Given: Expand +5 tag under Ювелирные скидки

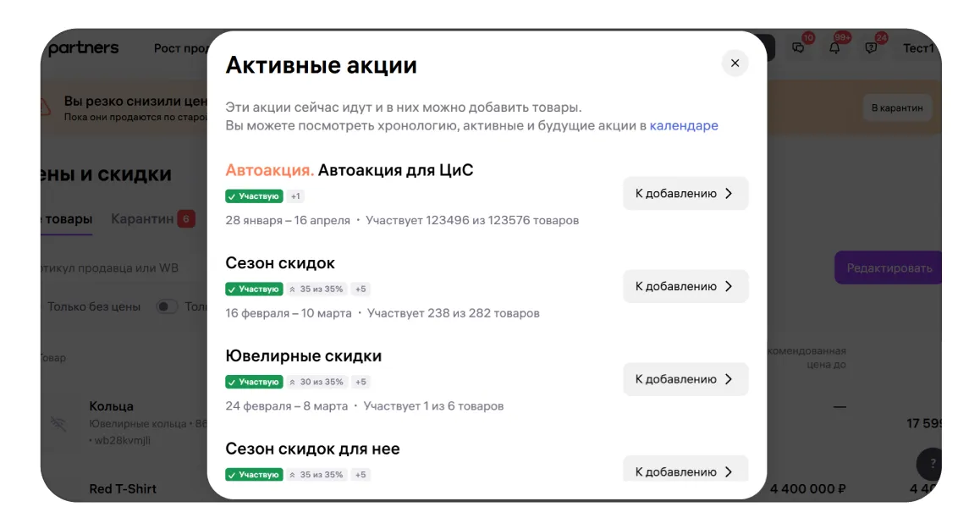Looking at the screenshot, I should tap(361, 383).
